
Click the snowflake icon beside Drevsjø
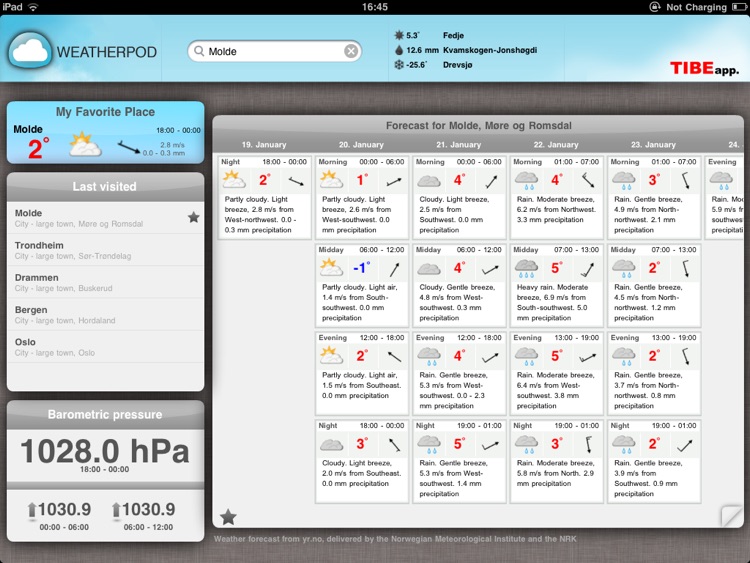(x=399, y=64)
